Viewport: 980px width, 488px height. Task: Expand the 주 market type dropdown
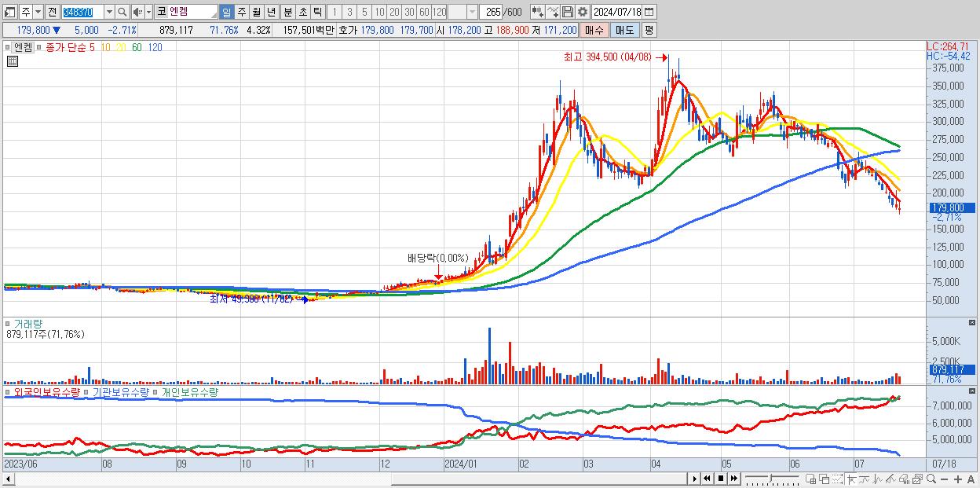click(38, 12)
